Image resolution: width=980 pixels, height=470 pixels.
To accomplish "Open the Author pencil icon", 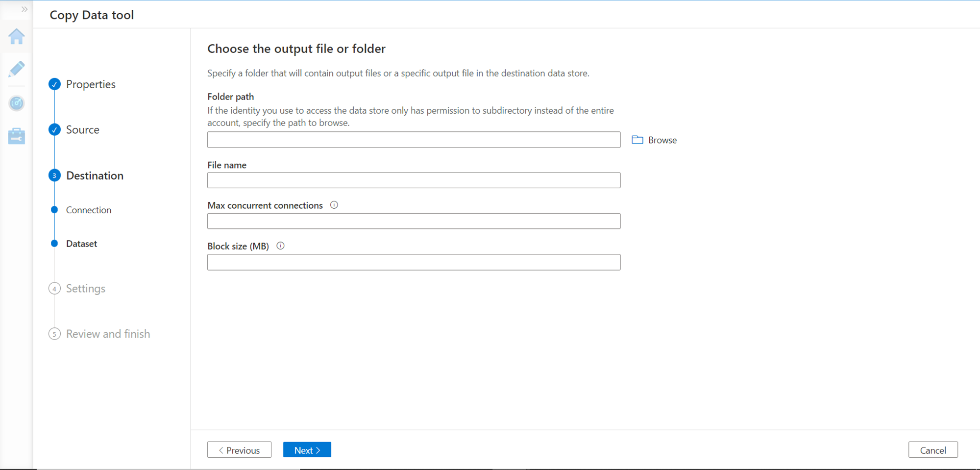I will [17, 69].
